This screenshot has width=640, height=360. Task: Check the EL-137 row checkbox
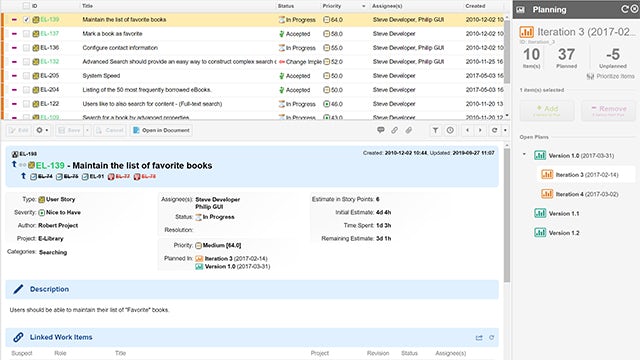tap(26, 33)
